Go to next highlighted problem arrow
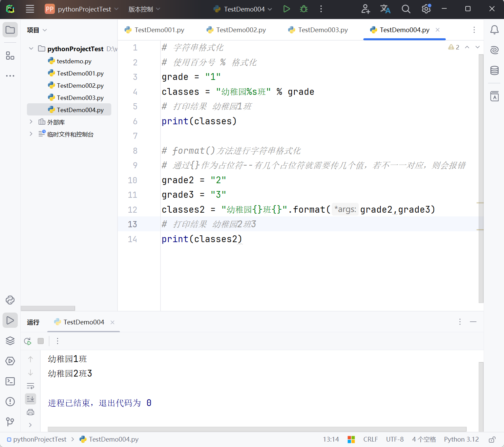The height and width of the screenshot is (447, 504). [x=478, y=47]
